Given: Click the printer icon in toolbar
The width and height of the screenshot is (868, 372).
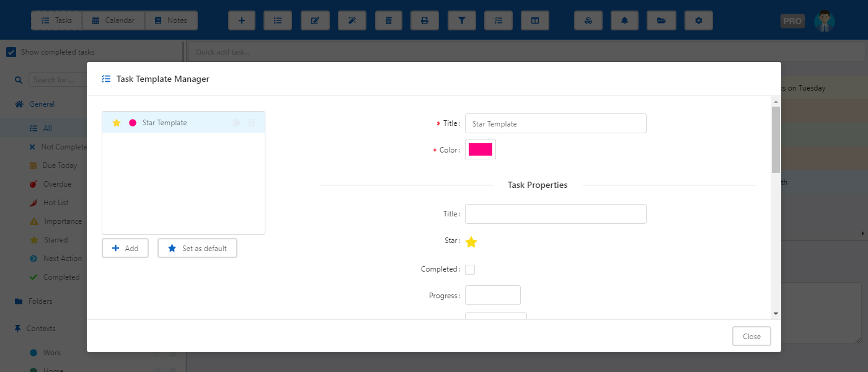Looking at the screenshot, I should click(x=425, y=20).
